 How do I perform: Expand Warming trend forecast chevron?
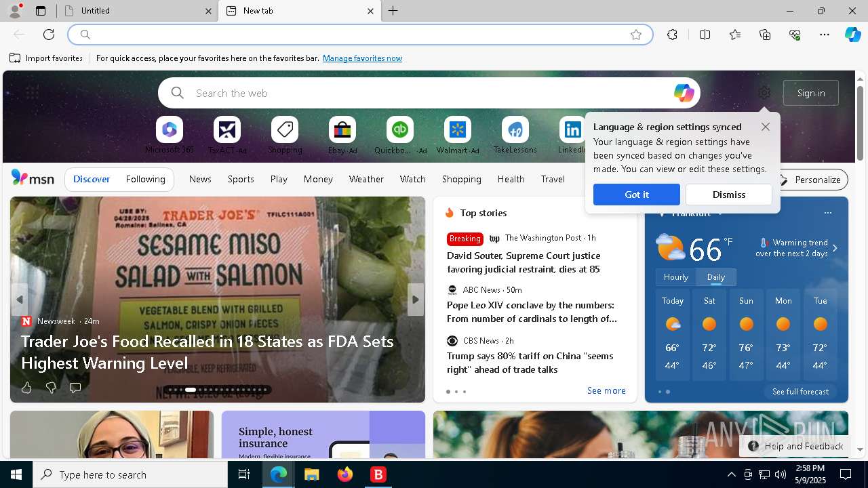tap(835, 248)
